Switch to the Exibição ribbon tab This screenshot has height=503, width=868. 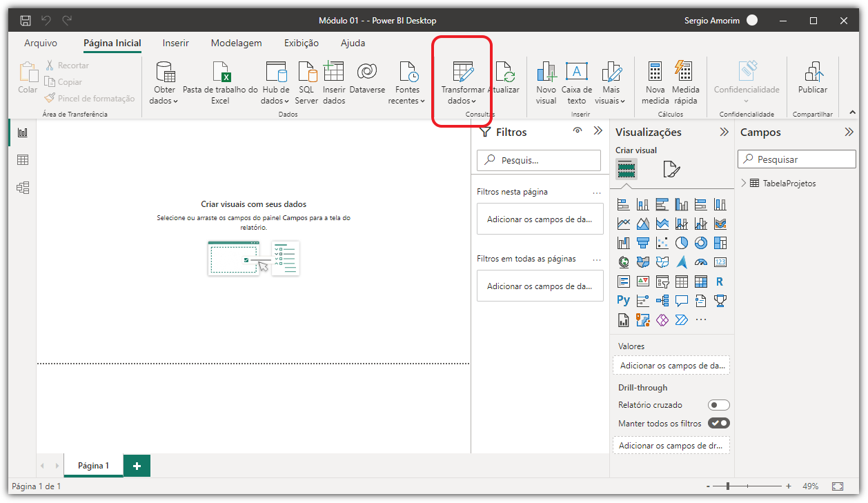click(x=302, y=43)
